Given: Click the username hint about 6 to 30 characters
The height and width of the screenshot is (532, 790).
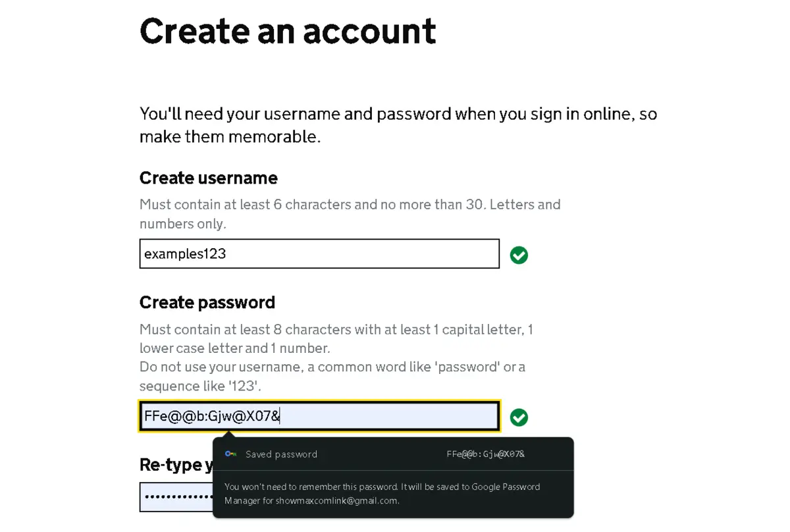Looking at the screenshot, I should pyautogui.click(x=350, y=214).
